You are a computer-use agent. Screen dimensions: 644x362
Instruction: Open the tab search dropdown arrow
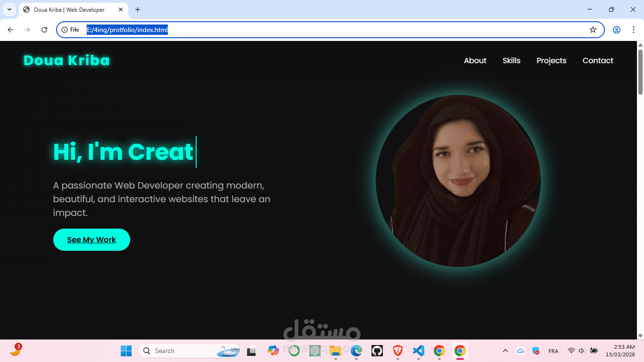pos(9,9)
